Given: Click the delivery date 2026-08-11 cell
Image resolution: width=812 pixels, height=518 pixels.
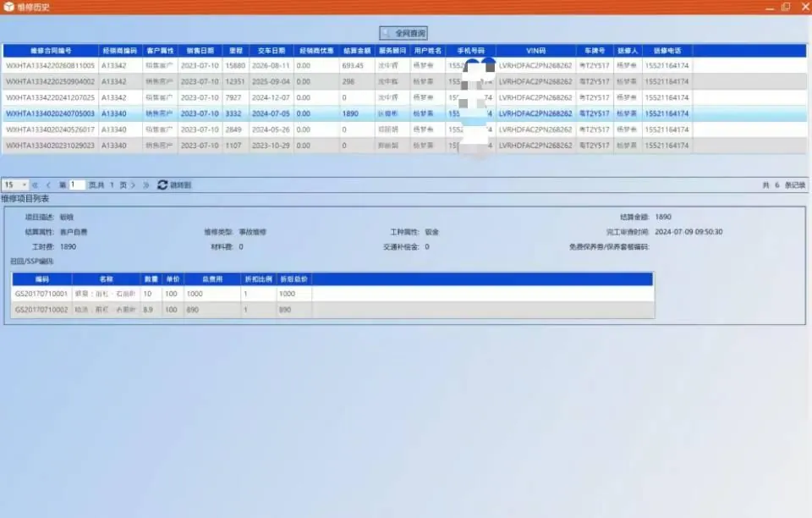Looking at the screenshot, I should click(x=271, y=66).
